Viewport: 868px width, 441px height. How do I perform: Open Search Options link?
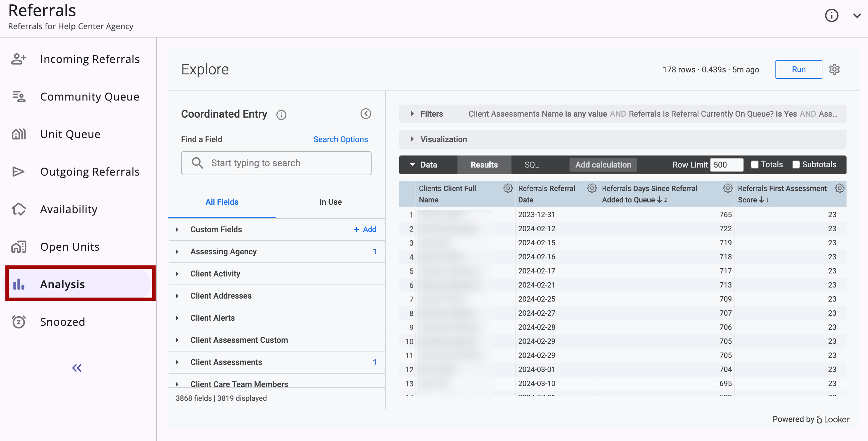pyautogui.click(x=340, y=139)
